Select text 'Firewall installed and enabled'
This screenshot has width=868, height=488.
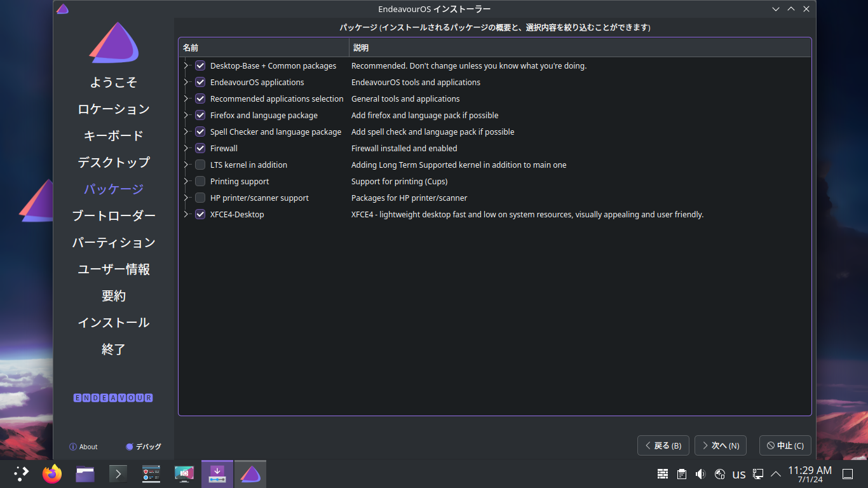404,148
